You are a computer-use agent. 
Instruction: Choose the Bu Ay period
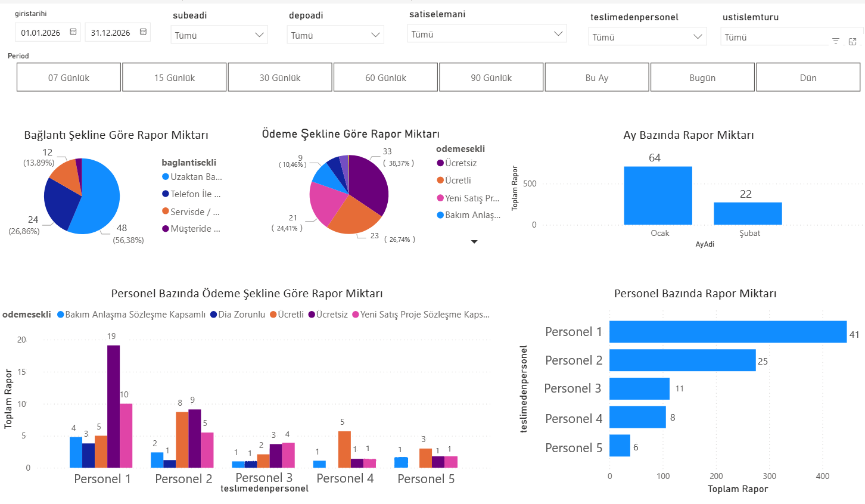tap(597, 78)
